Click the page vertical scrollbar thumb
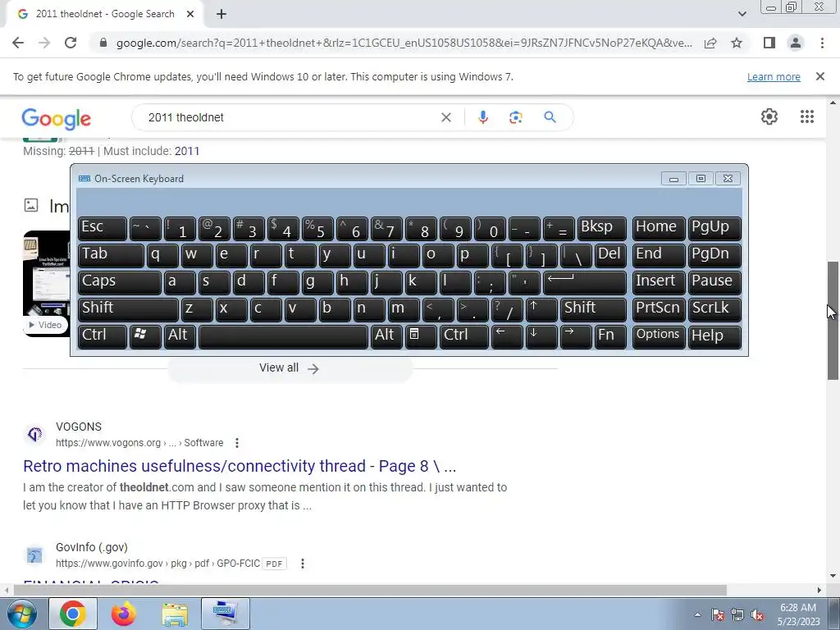 833,321
